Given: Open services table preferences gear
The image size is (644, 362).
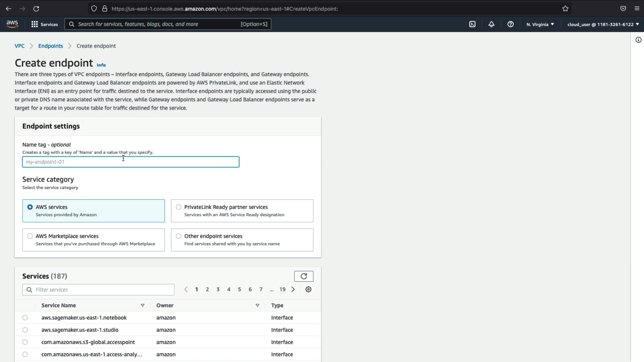Looking at the screenshot, I should [309, 289].
